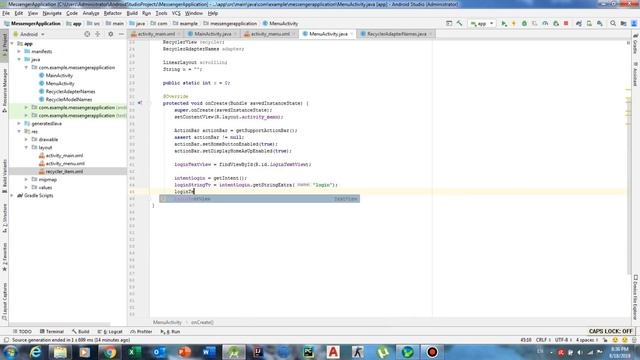Screen dimensions: 640x360
Task: Click the Windows Start orb
Action: click(10, 352)
